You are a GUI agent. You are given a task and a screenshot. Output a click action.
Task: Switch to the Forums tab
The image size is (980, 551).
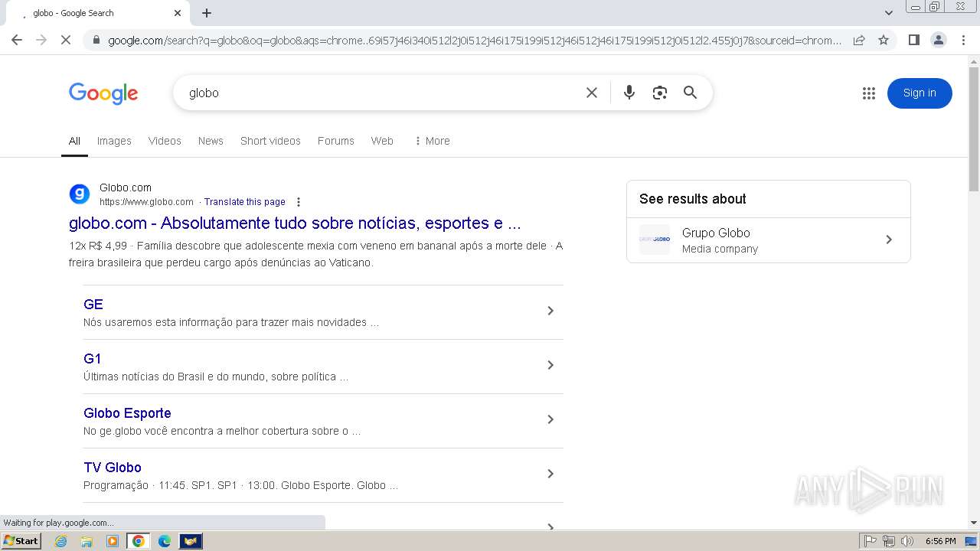336,141
